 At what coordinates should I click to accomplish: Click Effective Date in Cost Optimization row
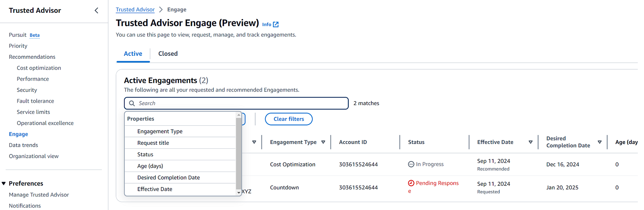click(493, 161)
